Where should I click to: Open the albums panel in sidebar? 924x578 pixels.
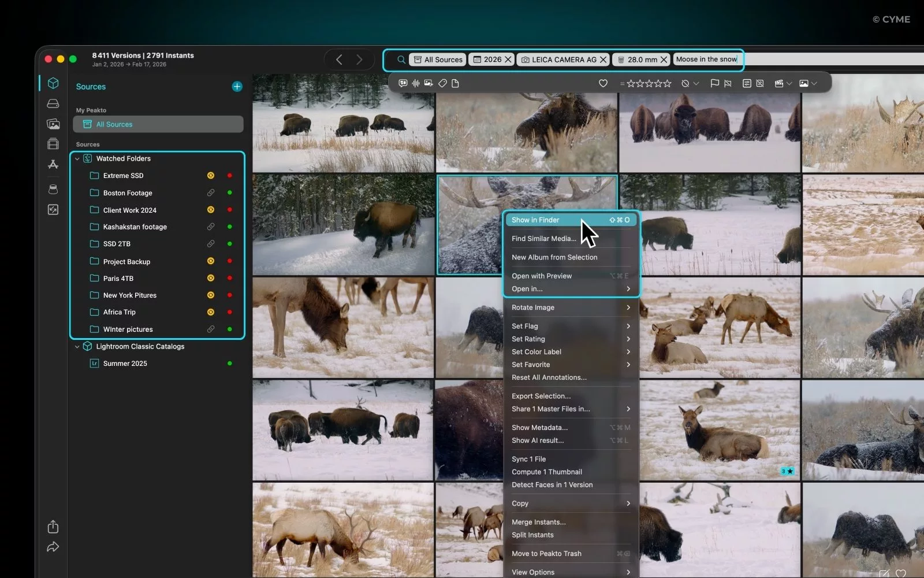point(53,124)
